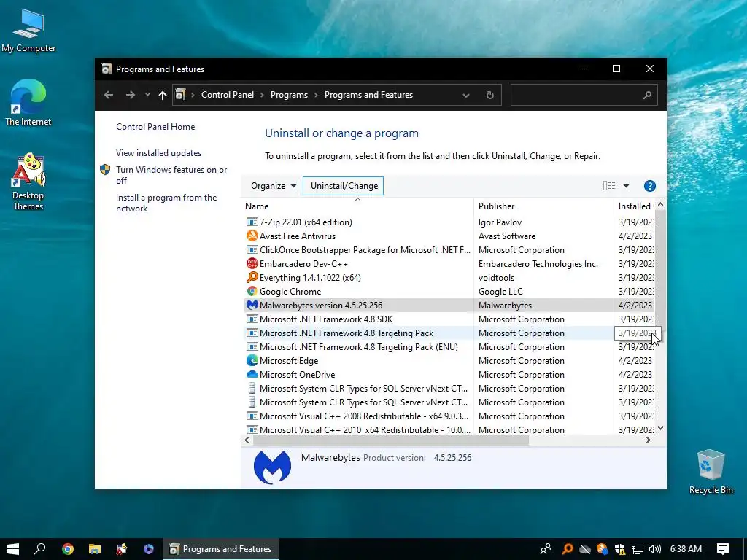Click publisher voidtools cell

click(496, 277)
